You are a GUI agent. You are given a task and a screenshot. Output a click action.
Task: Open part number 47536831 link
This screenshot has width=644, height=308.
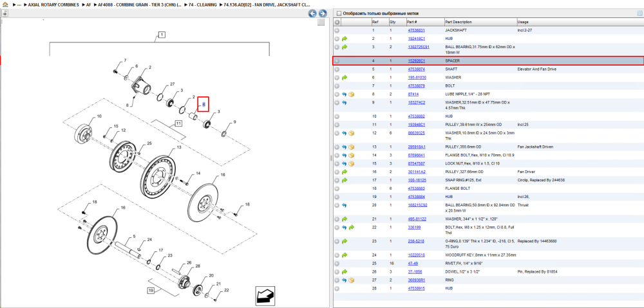click(x=416, y=30)
